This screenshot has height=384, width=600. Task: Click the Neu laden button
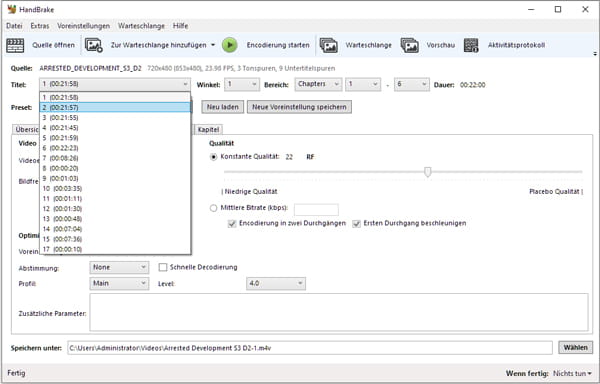tap(222, 107)
